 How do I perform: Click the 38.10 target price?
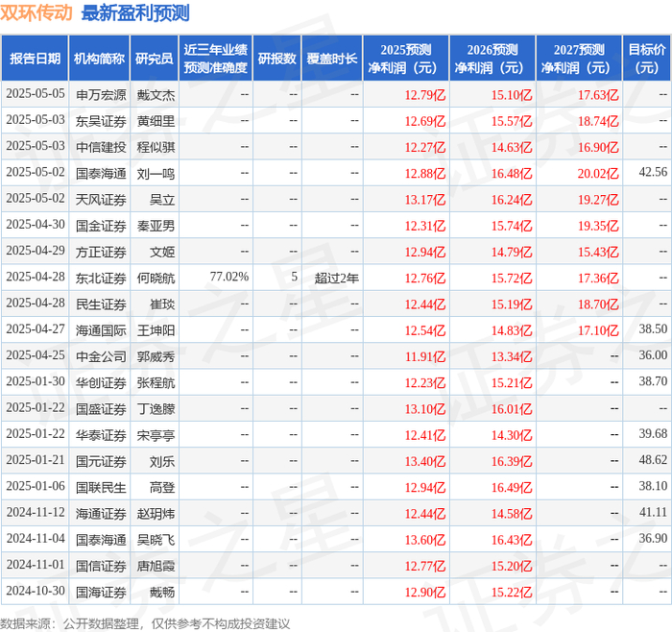click(x=653, y=486)
